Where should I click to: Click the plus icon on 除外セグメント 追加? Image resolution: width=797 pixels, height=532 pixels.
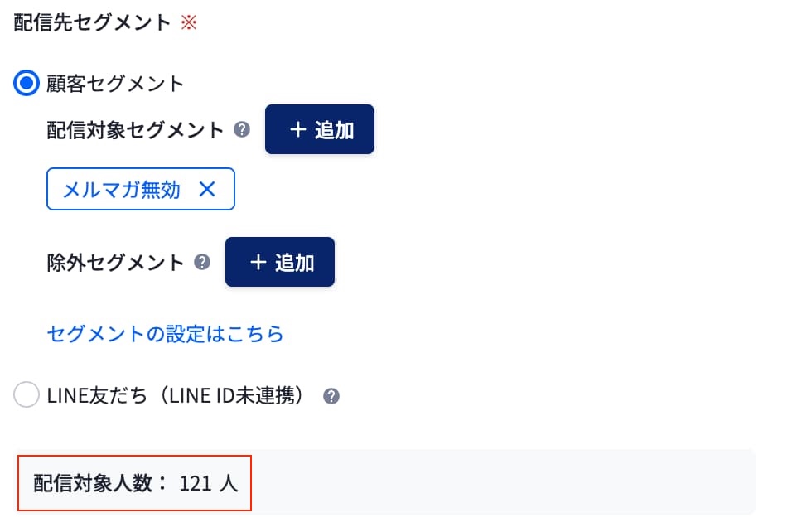pyautogui.click(x=258, y=263)
